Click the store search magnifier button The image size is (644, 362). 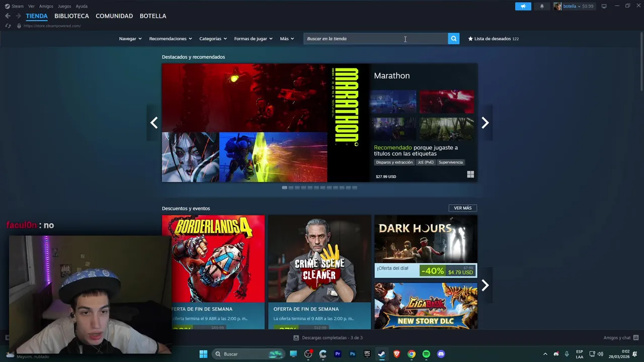click(x=453, y=39)
